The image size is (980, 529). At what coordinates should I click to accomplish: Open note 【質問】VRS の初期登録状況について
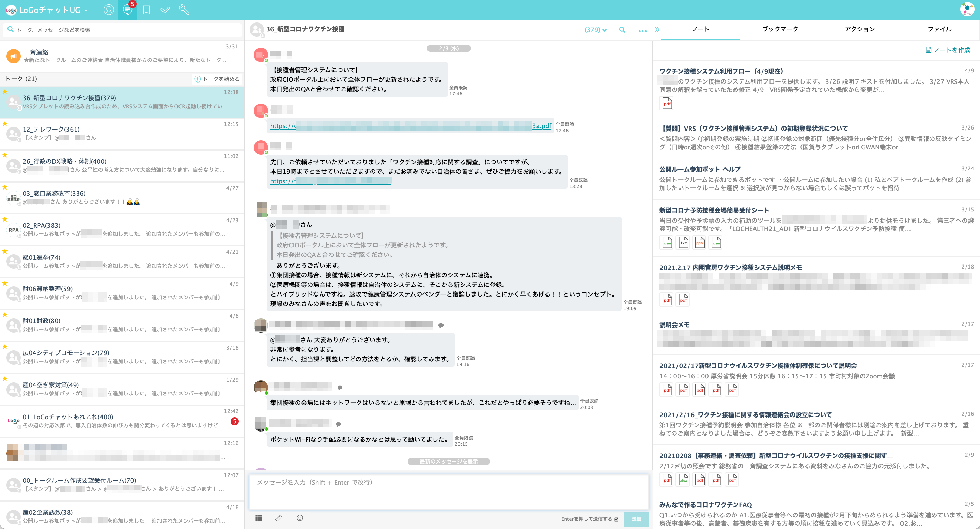[x=816, y=138]
